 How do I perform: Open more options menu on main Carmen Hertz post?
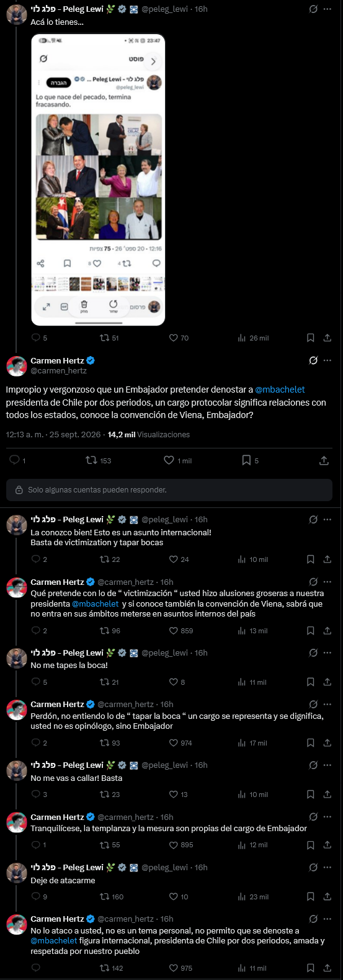(x=327, y=360)
